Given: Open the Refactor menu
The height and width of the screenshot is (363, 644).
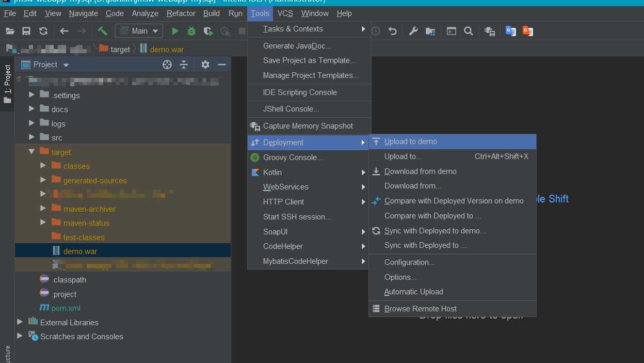Looking at the screenshot, I should point(181,13).
